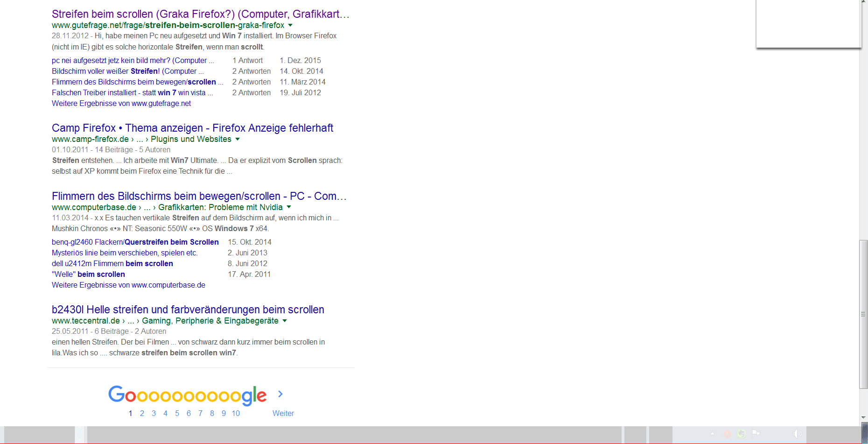Click the vertical scrollbar thumb
The height and width of the screenshot is (444, 868).
tap(863, 314)
